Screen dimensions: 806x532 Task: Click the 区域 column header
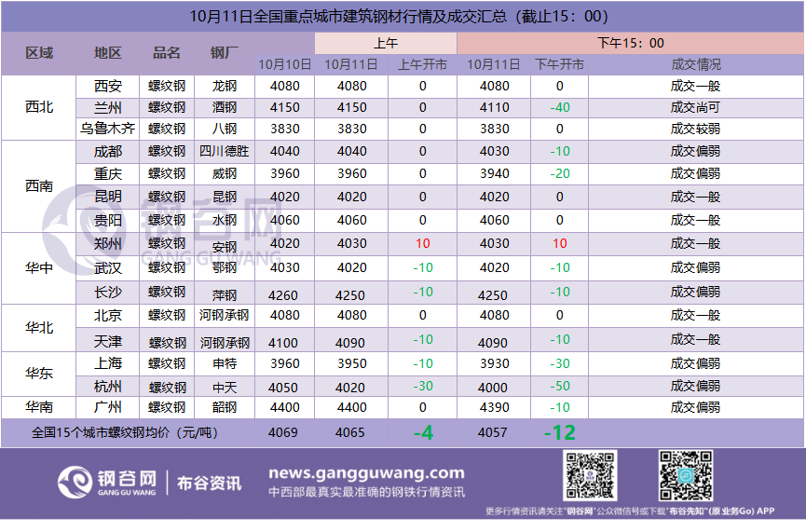39,53
